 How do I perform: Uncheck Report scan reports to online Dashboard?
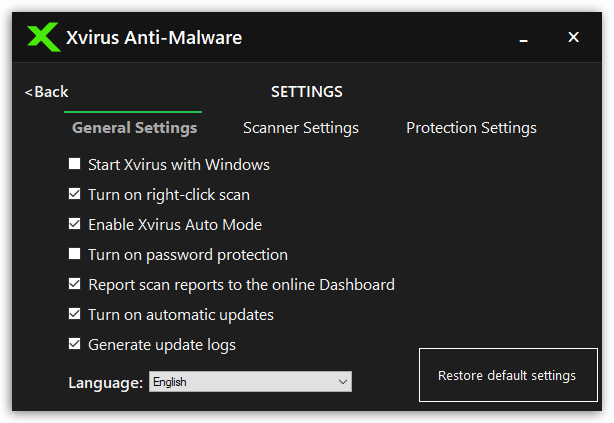[74, 284]
